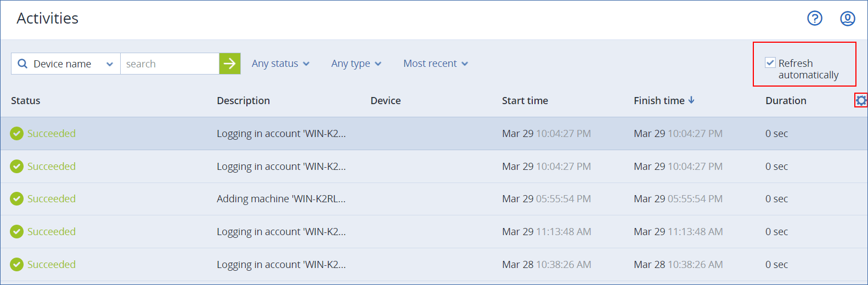Open the user account profile icon

(x=848, y=19)
